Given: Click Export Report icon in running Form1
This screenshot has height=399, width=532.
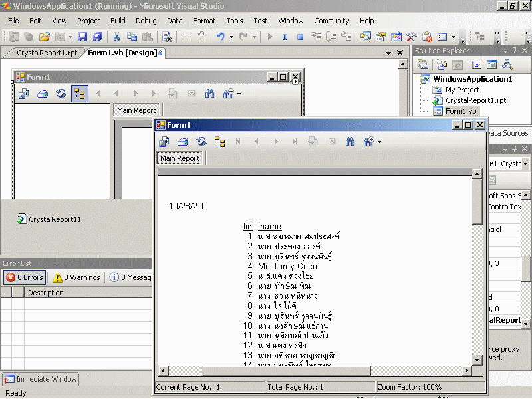Looking at the screenshot, I should 164,142.
